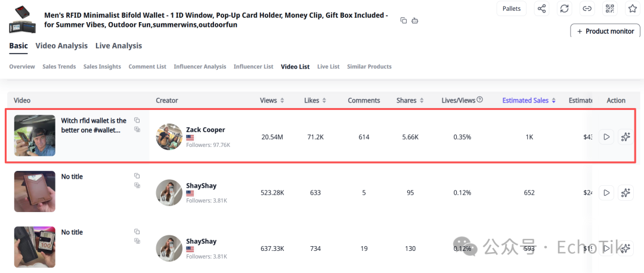Open ShayShay name in 637.33K views row

[202, 241]
